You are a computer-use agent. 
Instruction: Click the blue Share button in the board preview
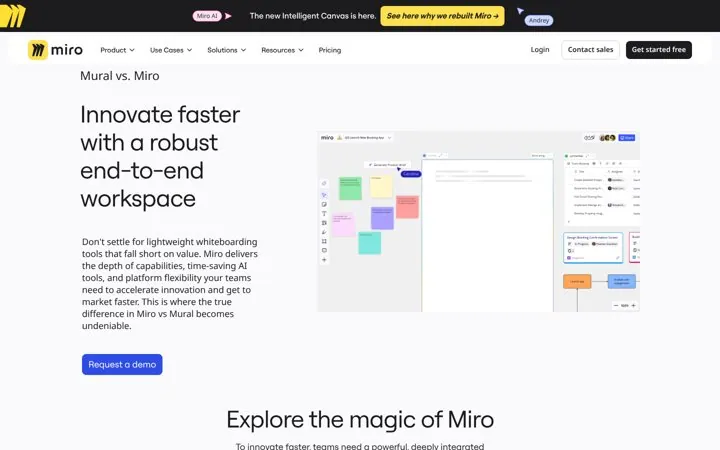(x=627, y=138)
